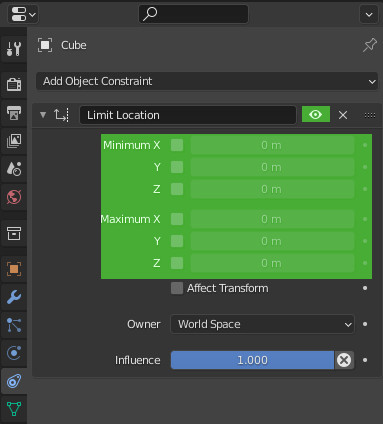The image size is (383, 424).
Task: Click the properties search field
Action: coord(193,14)
